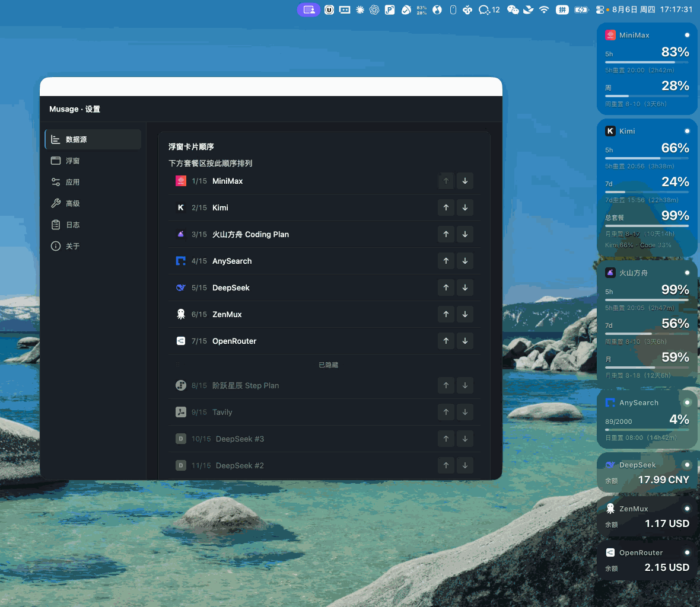Move DeepSeek #3 card up

click(446, 439)
